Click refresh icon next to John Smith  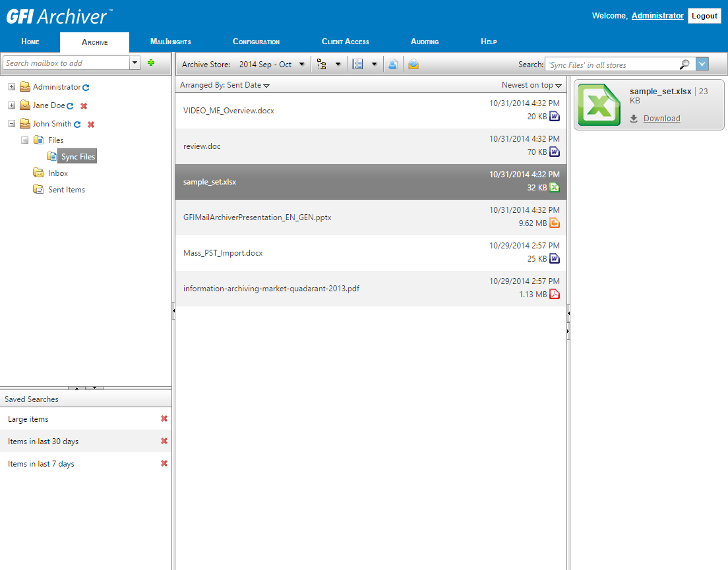pos(77,125)
